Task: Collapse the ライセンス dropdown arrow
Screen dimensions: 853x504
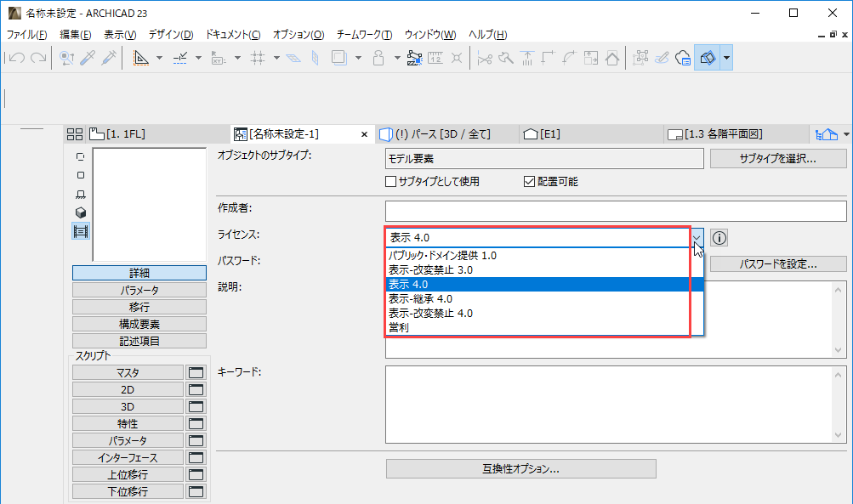Action: coord(697,238)
